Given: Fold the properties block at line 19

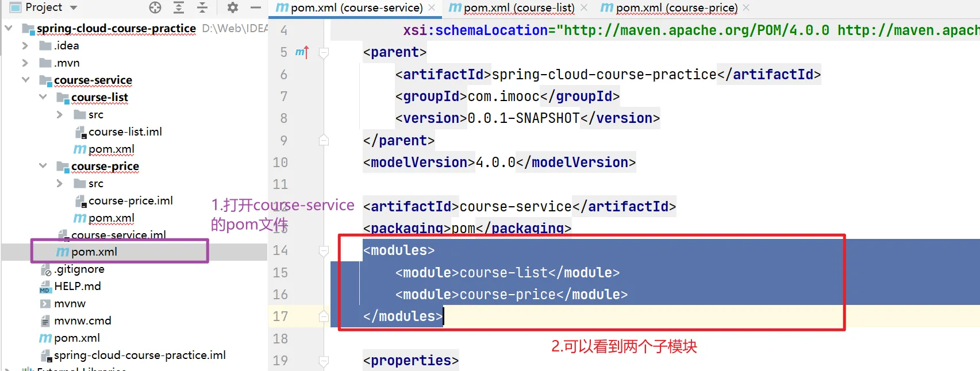Looking at the screenshot, I should click(324, 361).
